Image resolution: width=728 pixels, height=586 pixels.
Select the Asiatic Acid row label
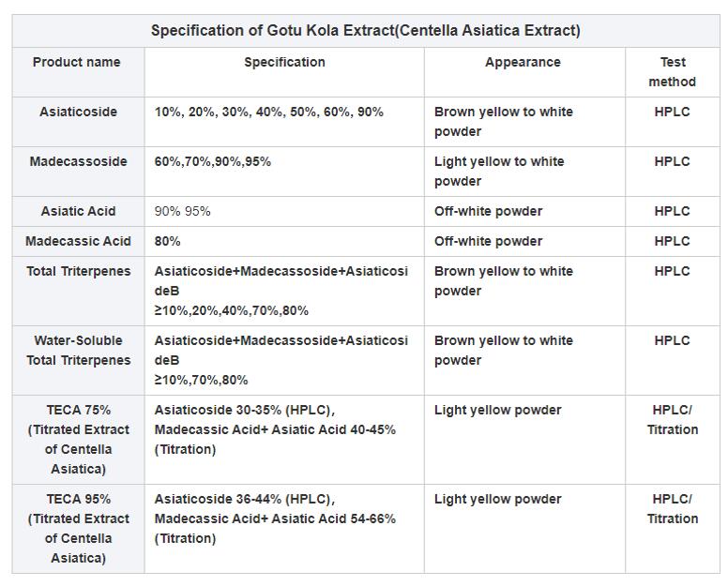[x=78, y=211]
